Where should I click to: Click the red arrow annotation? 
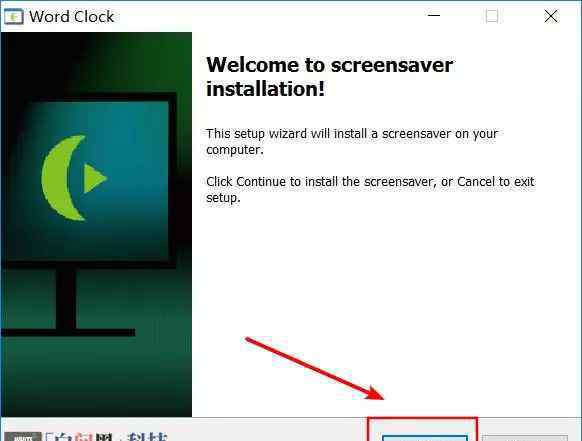tap(315, 368)
